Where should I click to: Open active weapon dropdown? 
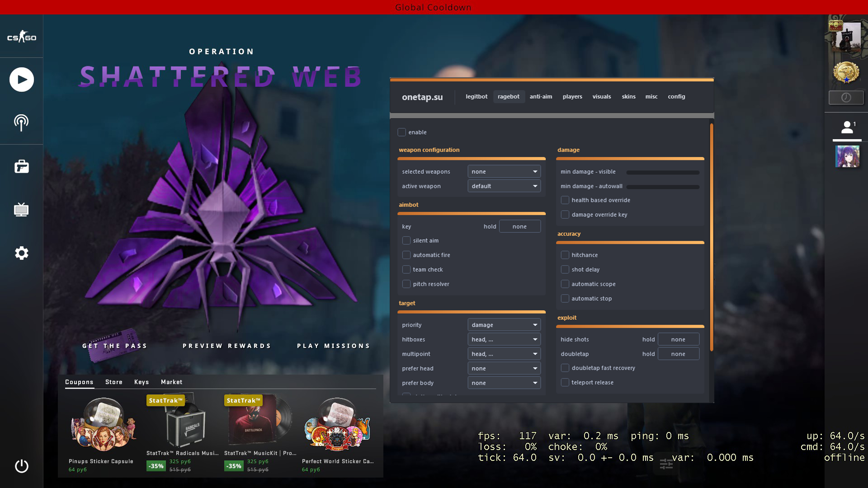pos(504,186)
